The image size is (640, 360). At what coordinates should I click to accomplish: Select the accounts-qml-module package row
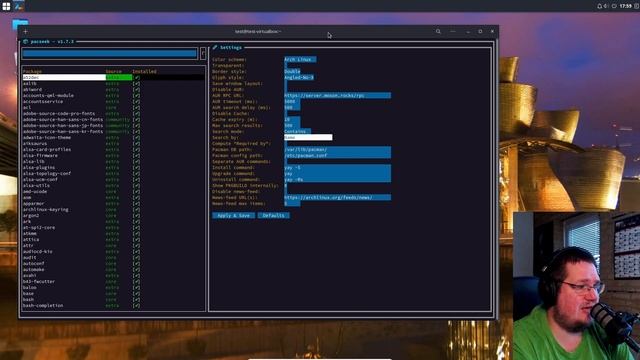[113, 96]
